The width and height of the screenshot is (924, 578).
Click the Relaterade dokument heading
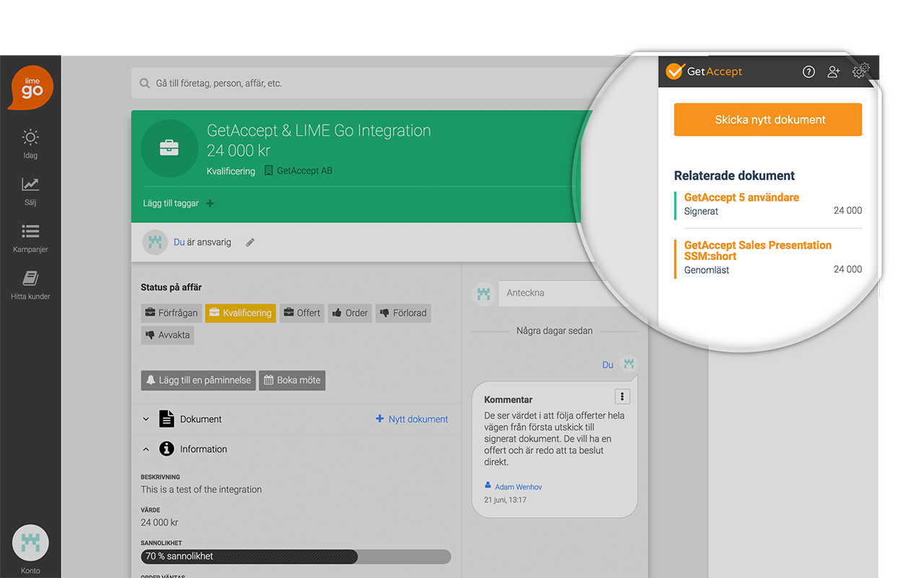click(x=734, y=176)
